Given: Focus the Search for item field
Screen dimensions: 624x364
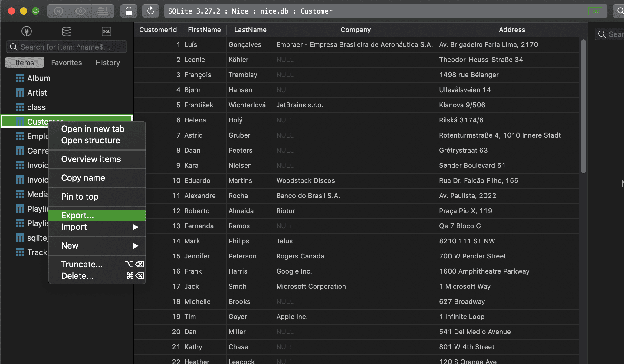Looking at the screenshot, I should tap(67, 47).
